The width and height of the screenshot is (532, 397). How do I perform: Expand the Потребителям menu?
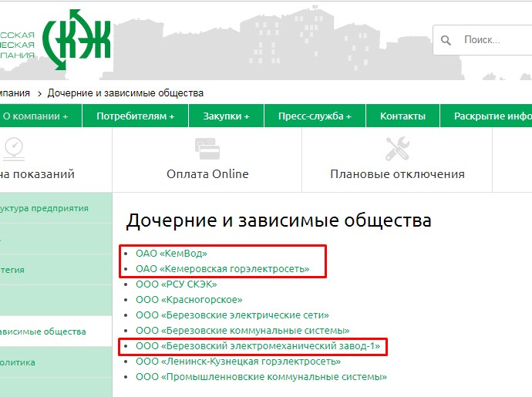tap(136, 116)
